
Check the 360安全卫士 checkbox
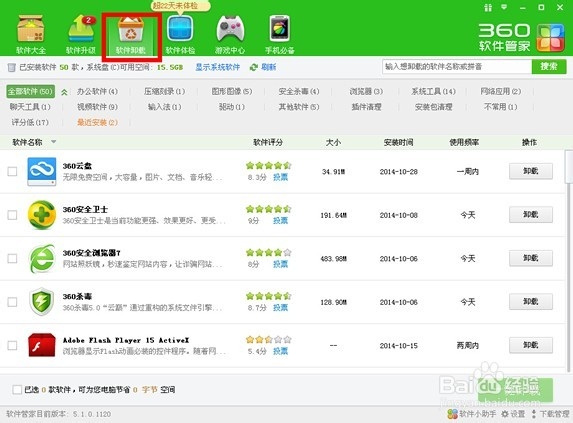point(12,215)
